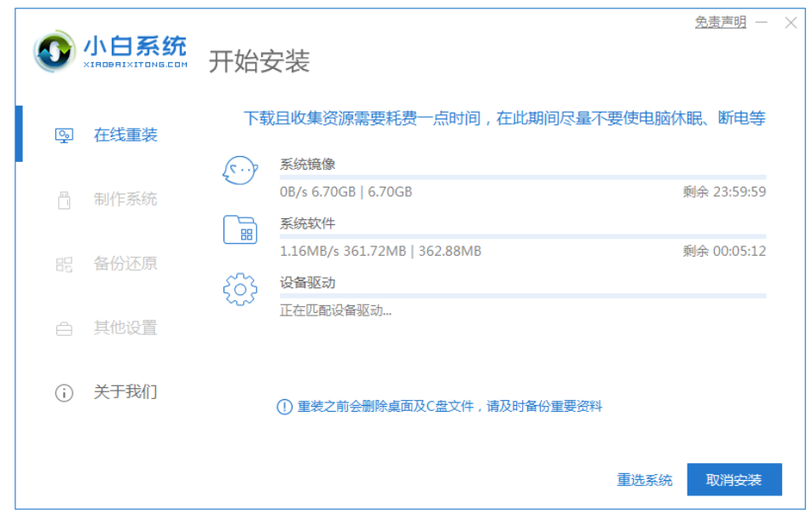
Task: Click the 系统镜像 face icon
Action: [240, 171]
